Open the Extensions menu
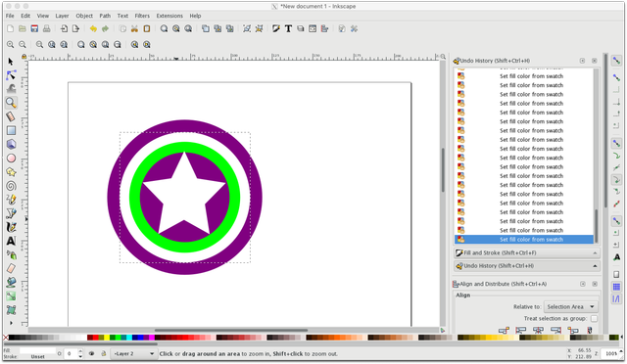 [x=169, y=16]
